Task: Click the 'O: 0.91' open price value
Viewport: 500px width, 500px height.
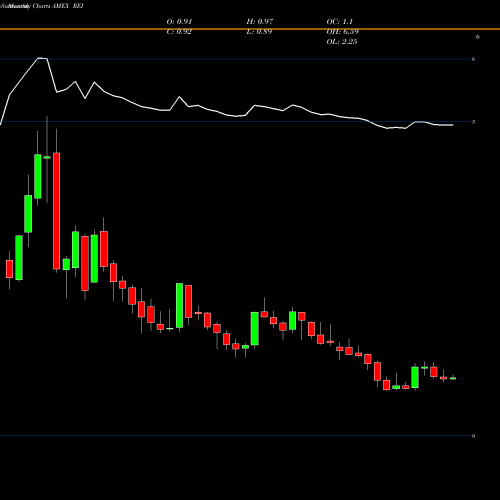Action: [179, 22]
